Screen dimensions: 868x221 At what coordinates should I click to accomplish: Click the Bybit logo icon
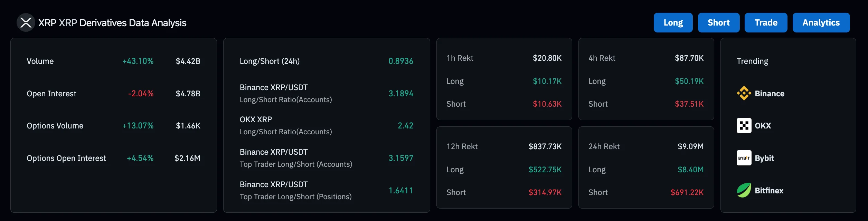744,158
